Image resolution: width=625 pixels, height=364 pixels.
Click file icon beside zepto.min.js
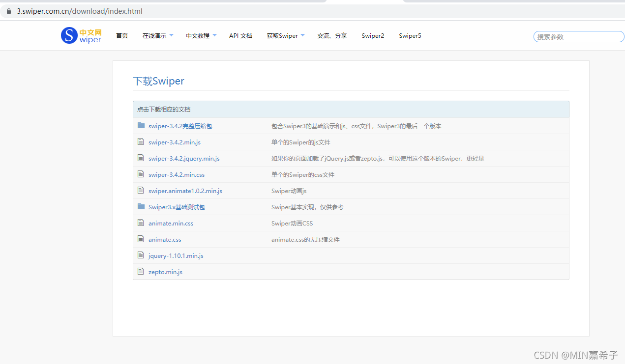141,272
